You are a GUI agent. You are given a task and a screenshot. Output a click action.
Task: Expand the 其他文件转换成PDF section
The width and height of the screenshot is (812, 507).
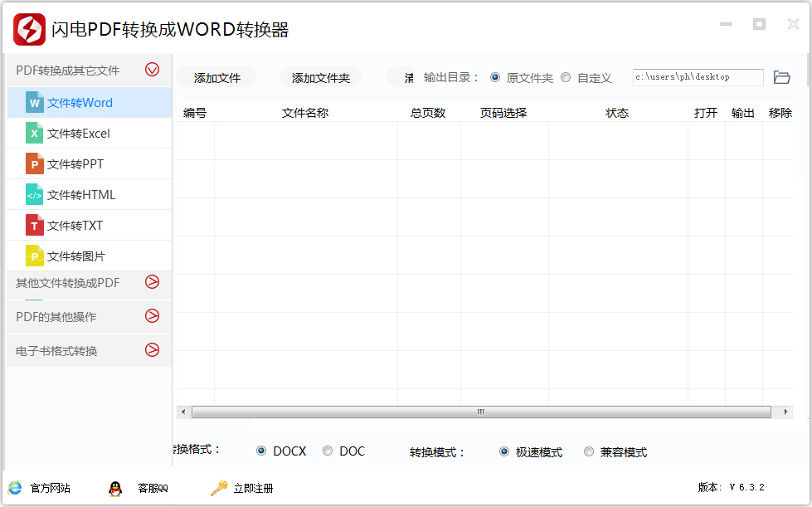click(x=152, y=282)
